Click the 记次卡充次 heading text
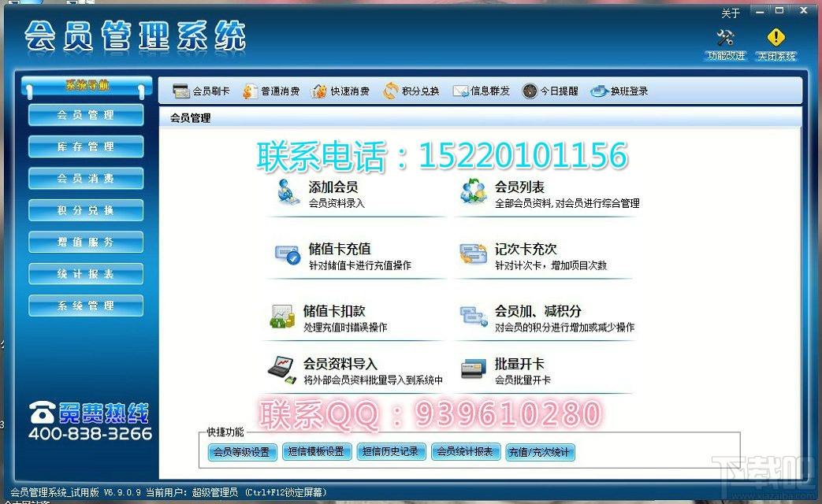This screenshot has width=822, height=504. tap(526, 249)
